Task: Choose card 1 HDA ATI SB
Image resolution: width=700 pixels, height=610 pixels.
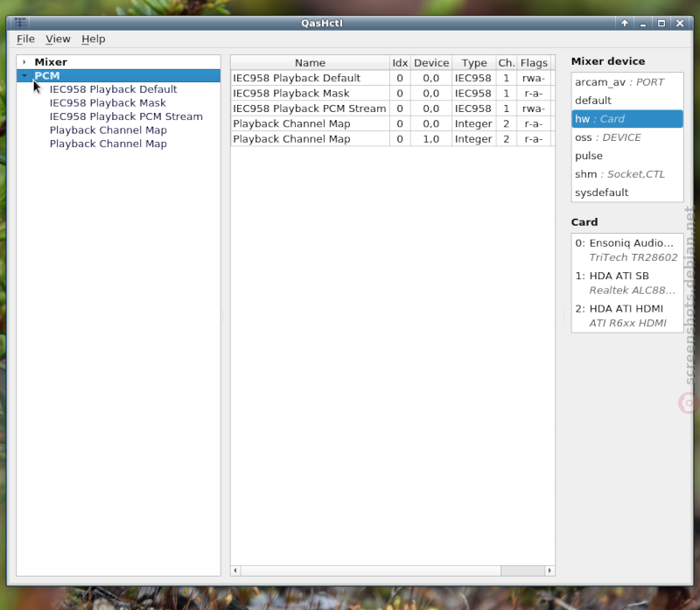Action: [x=627, y=283]
